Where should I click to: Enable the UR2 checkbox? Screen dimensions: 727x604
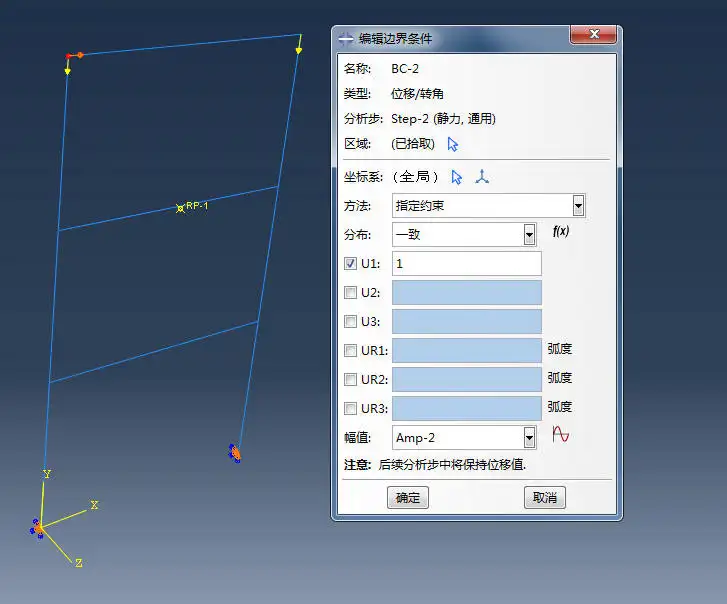351,380
